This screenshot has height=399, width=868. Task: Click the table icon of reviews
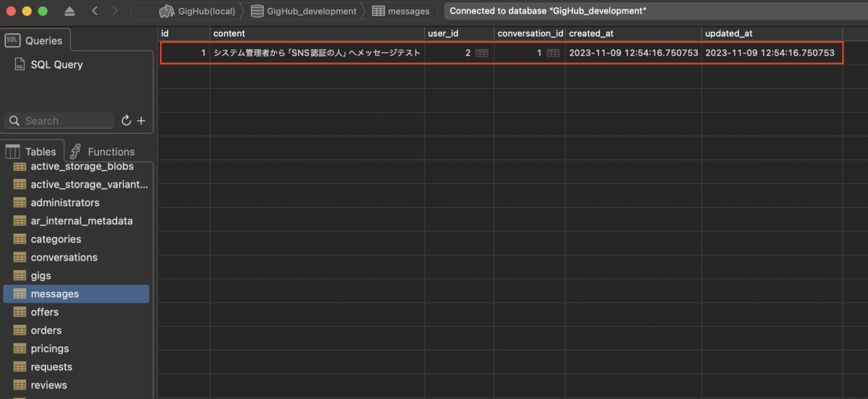click(x=20, y=385)
